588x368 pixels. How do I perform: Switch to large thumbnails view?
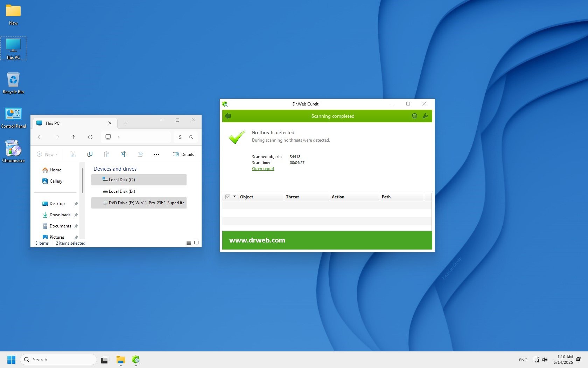coord(196,243)
